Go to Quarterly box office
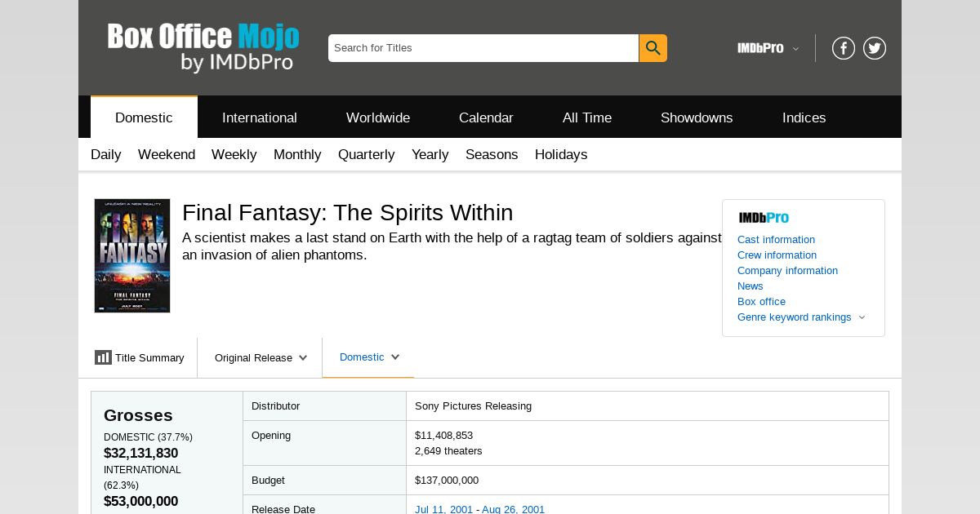The image size is (980, 514). [366, 154]
